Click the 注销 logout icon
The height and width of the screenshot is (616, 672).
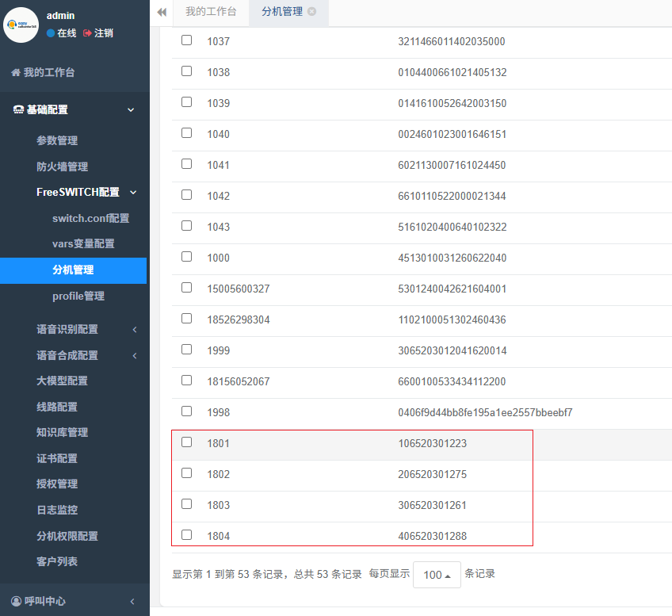(x=87, y=33)
